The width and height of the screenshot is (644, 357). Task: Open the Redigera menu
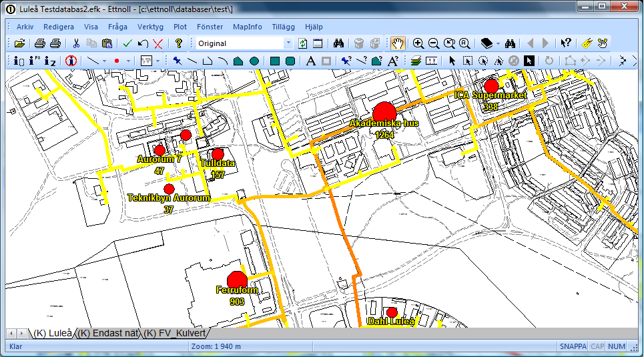[x=59, y=27]
